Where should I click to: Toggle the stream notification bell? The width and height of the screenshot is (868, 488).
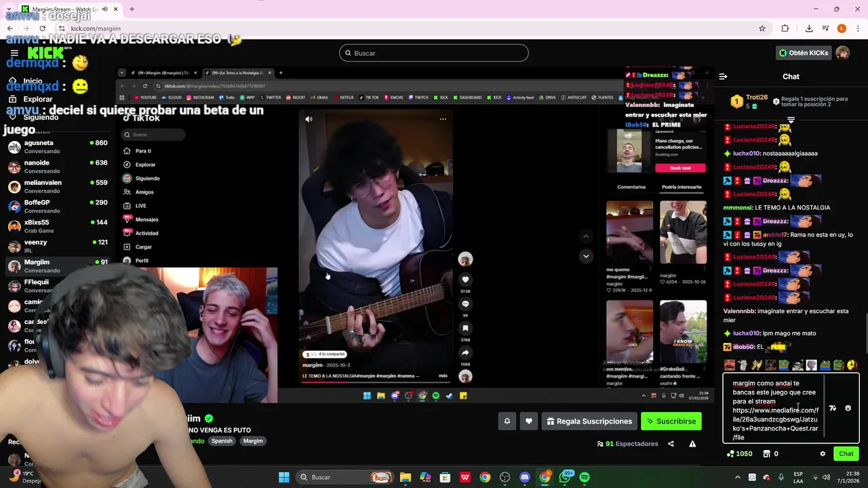coord(507,421)
